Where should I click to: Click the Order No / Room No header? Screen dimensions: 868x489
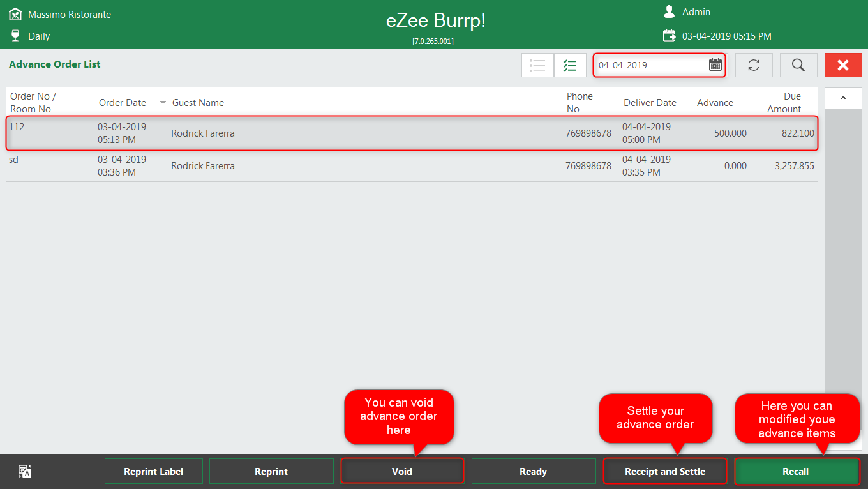click(x=33, y=103)
